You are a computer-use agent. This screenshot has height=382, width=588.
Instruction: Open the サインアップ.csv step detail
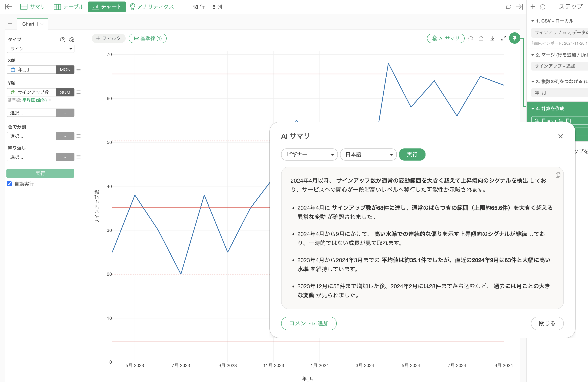[x=560, y=32]
